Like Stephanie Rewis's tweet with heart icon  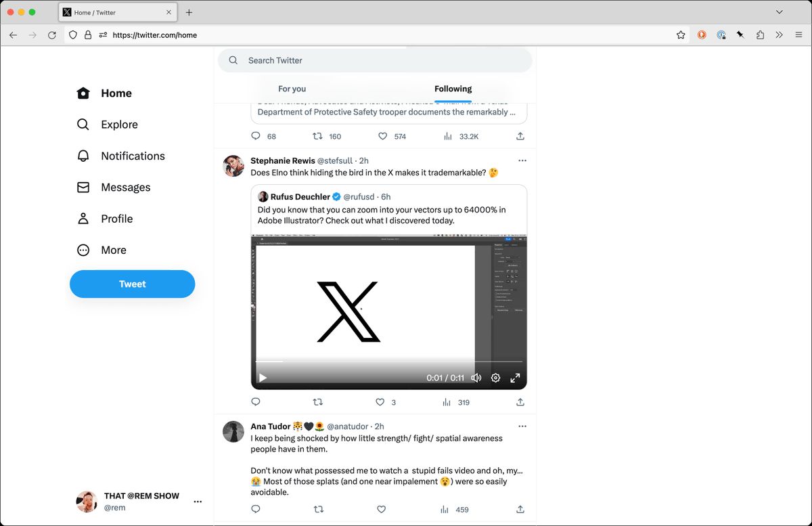point(381,401)
